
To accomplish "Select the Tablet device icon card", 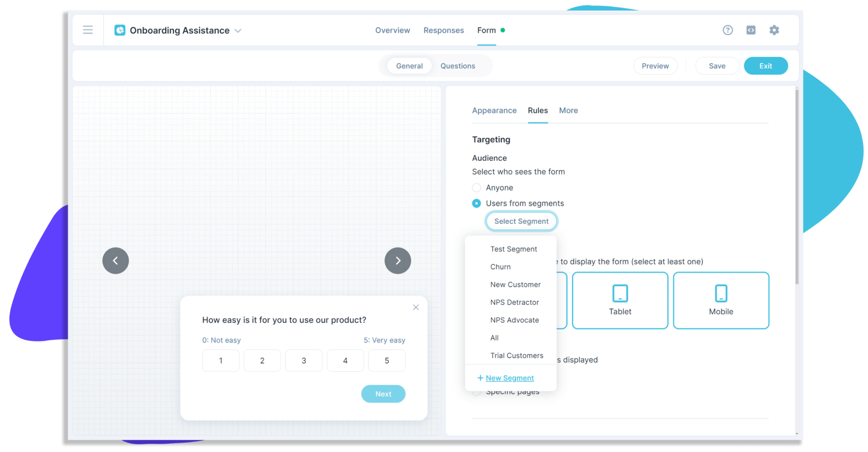I will (620, 300).
